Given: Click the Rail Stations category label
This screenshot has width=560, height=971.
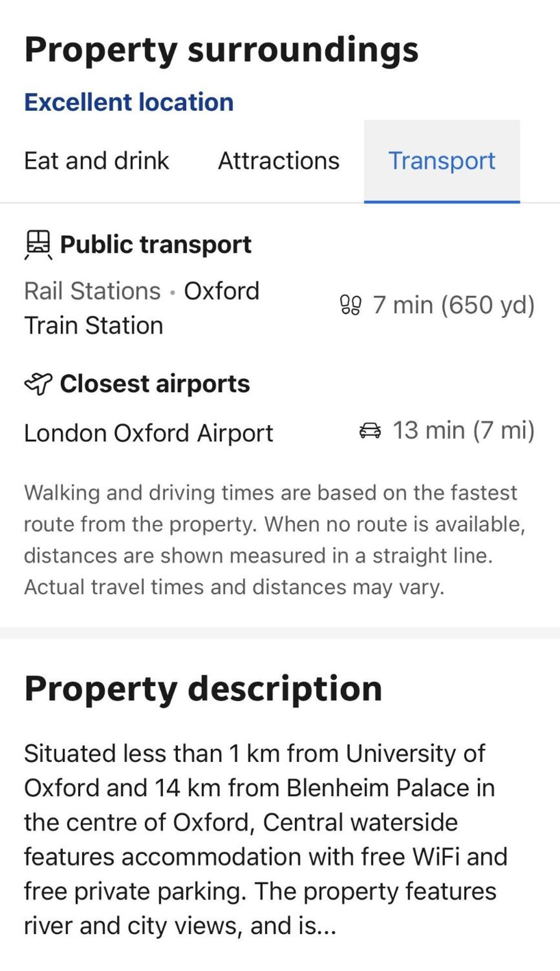Looking at the screenshot, I should pos(92,291).
